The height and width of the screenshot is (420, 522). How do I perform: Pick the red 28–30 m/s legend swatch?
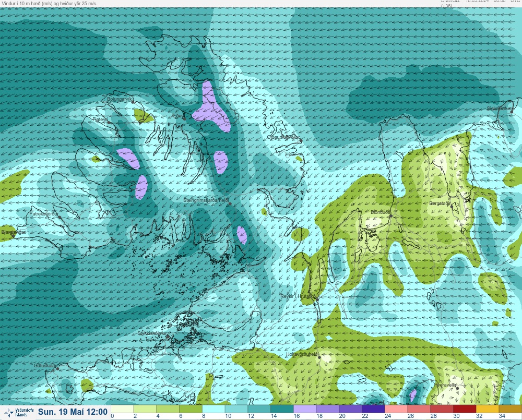click(x=442, y=409)
